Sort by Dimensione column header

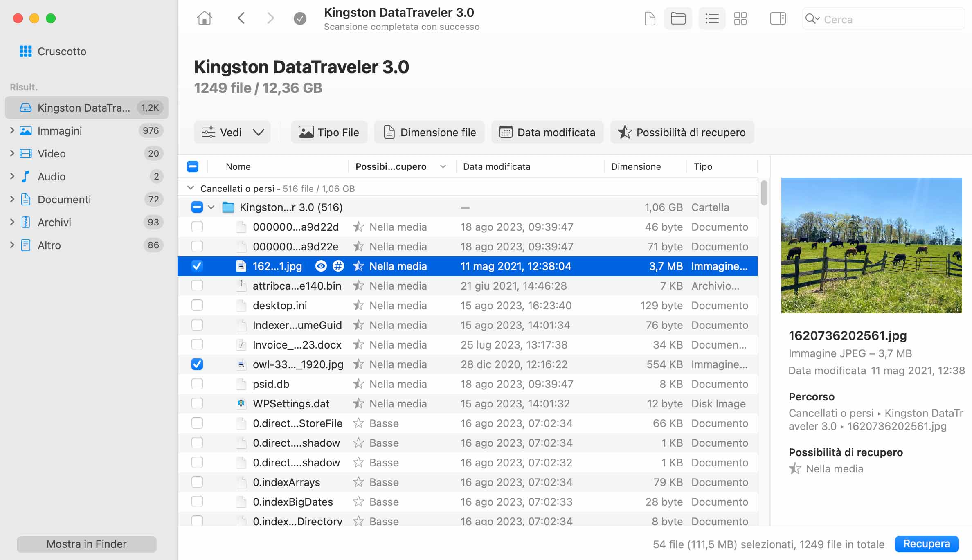(x=636, y=166)
